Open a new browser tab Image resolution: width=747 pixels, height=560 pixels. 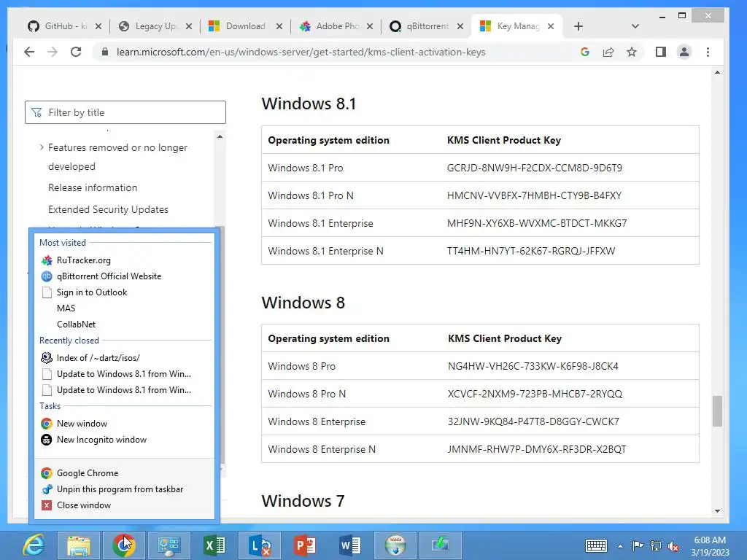(578, 26)
